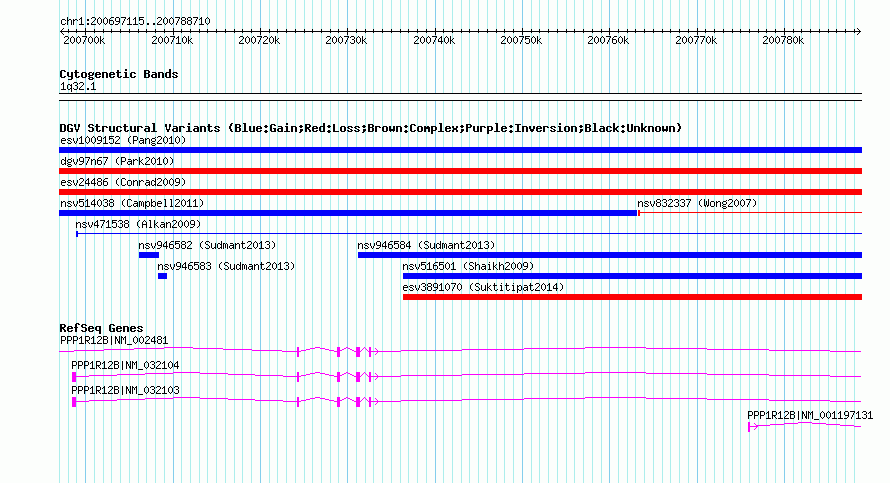890x483 pixels.
Task: Click the RefSeq Genes track title
Action: click(101, 328)
